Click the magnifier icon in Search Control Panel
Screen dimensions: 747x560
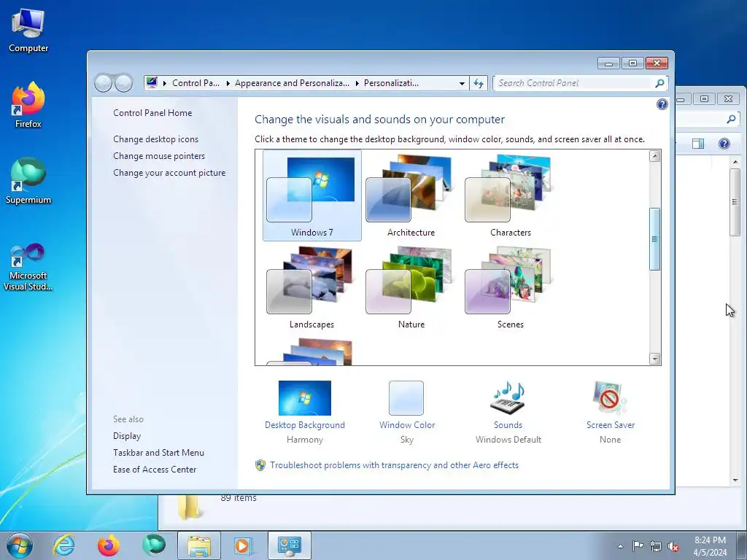(659, 83)
